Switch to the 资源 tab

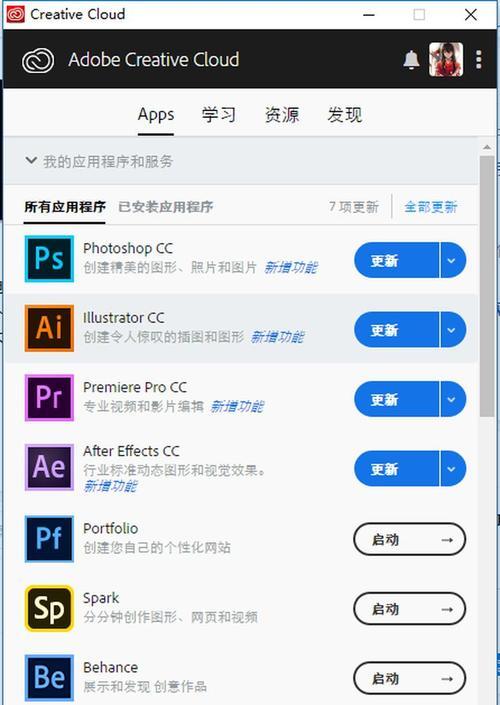coord(281,115)
